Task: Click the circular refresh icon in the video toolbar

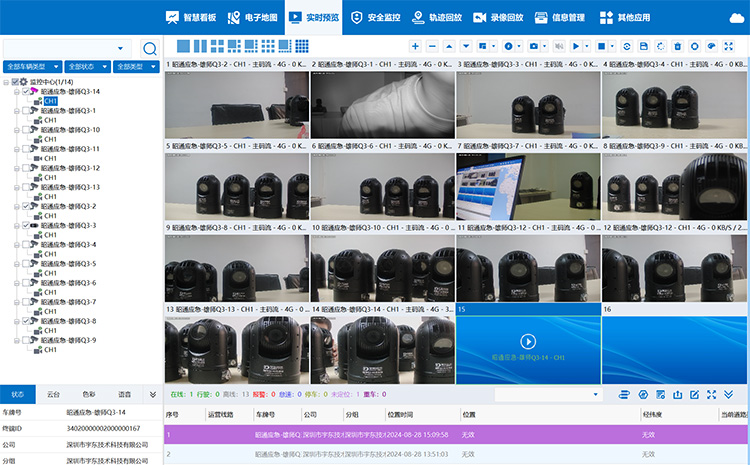Action: [x=627, y=47]
